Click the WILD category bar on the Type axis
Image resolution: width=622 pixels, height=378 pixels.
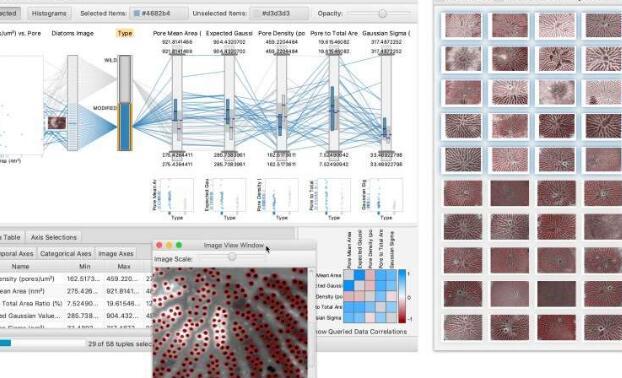tap(125, 79)
